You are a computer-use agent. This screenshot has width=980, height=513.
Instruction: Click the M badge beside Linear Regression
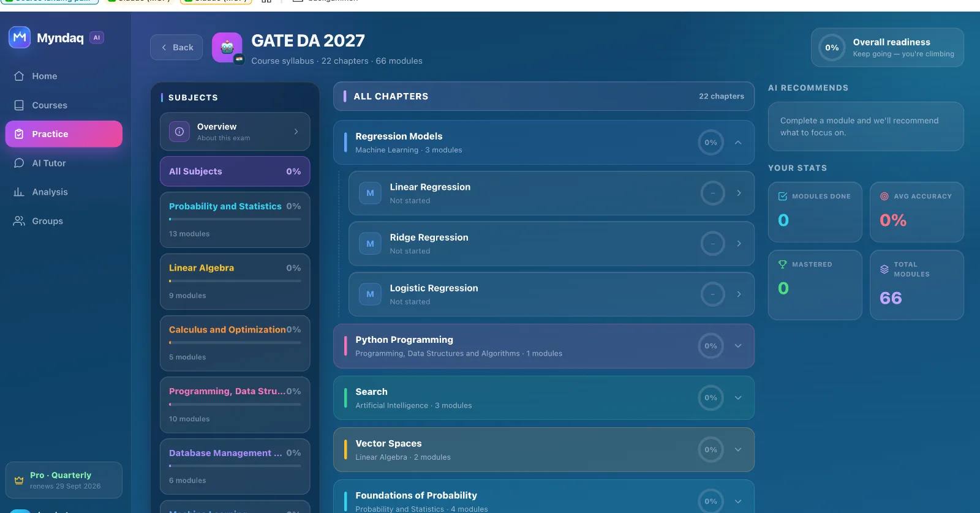[370, 193]
